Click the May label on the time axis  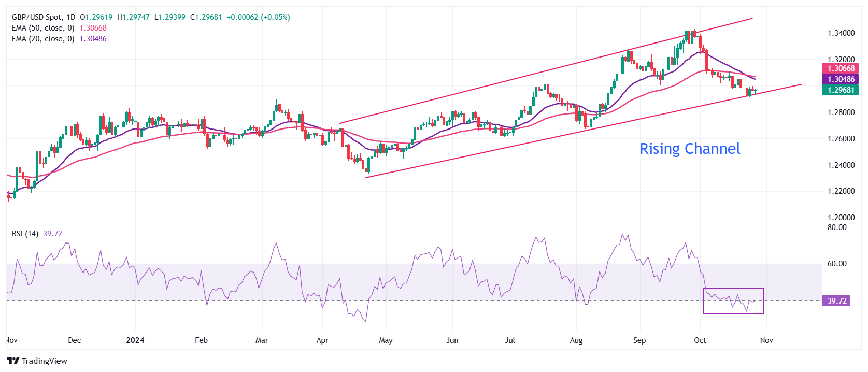pos(386,340)
